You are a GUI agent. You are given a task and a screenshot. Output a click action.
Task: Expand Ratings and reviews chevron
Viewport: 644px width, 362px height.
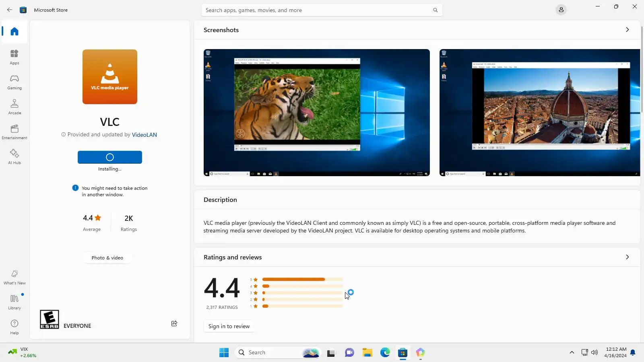(x=627, y=257)
